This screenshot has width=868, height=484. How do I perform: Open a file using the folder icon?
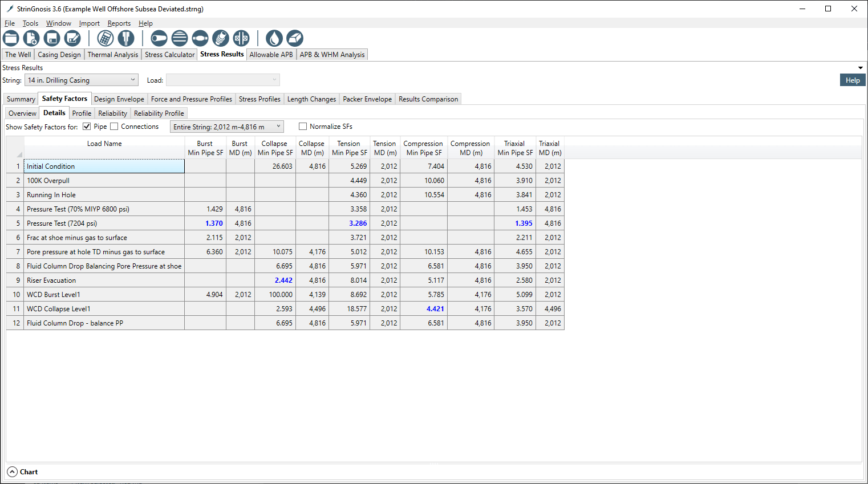coord(11,38)
